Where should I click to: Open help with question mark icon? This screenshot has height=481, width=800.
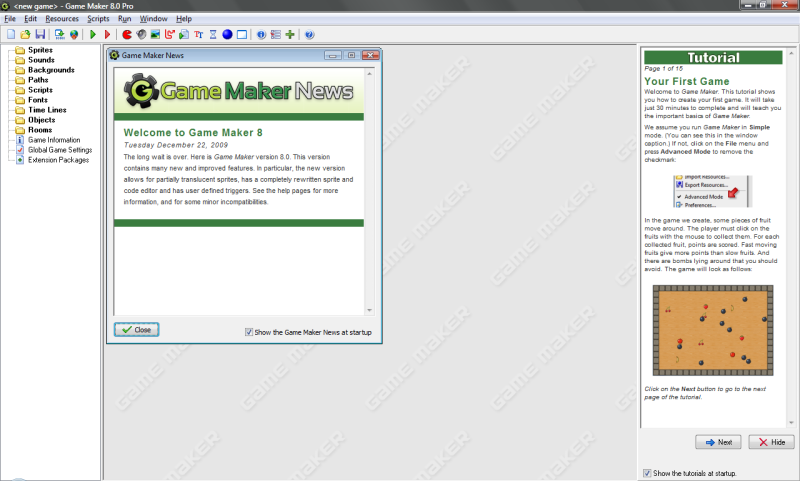pos(309,35)
